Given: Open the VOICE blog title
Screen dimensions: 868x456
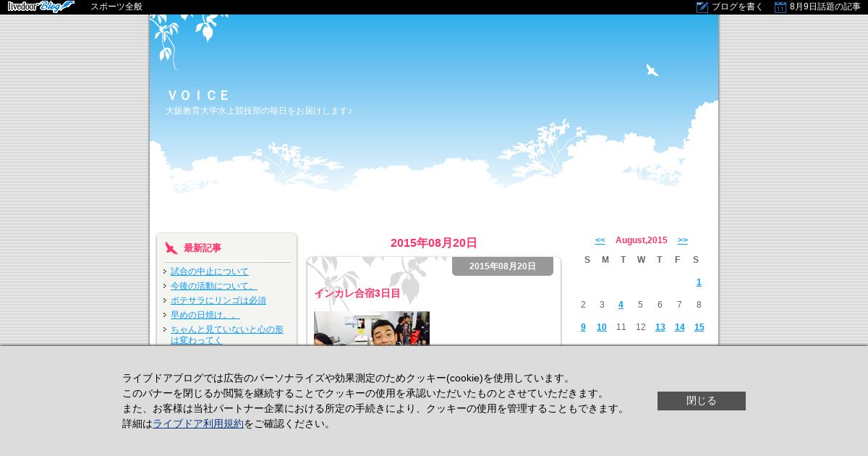Looking at the screenshot, I should [x=198, y=96].
